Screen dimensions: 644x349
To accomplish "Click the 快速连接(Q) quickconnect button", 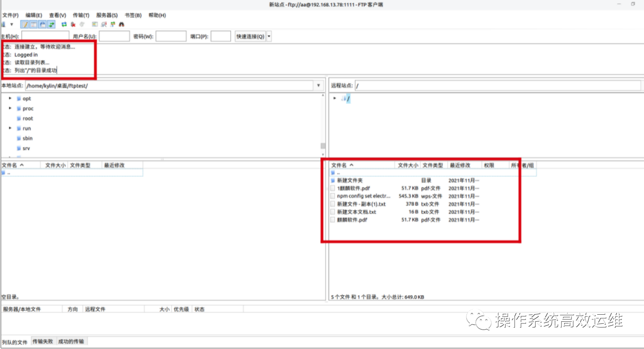I will [250, 36].
